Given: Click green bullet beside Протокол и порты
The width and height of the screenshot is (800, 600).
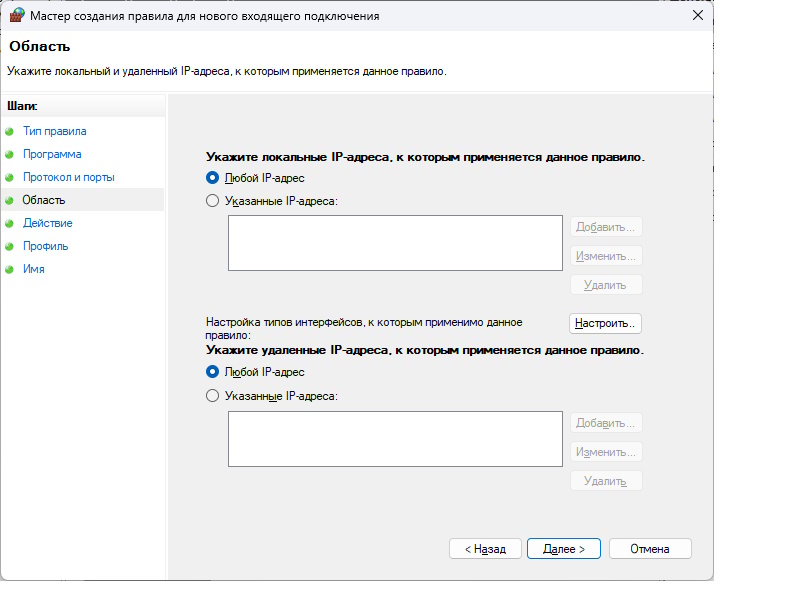Looking at the screenshot, I should (10, 177).
